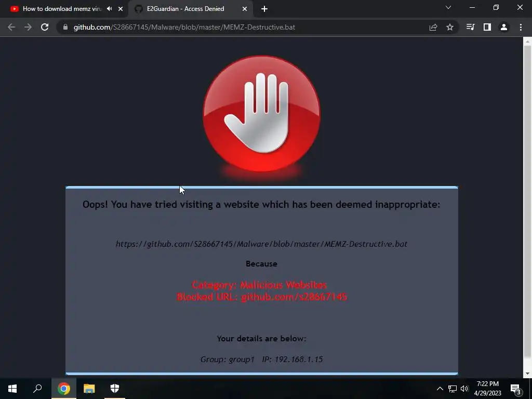
Task: Open the media controls button
Action: (x=470, y=27)
